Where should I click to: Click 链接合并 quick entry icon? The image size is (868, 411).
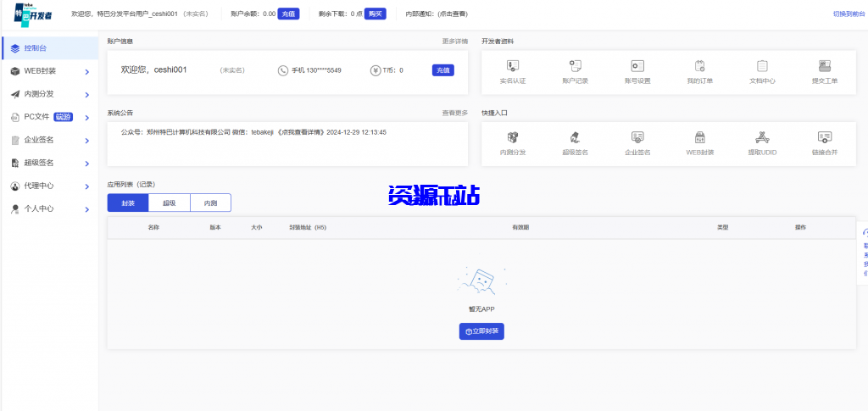point(825,137)
